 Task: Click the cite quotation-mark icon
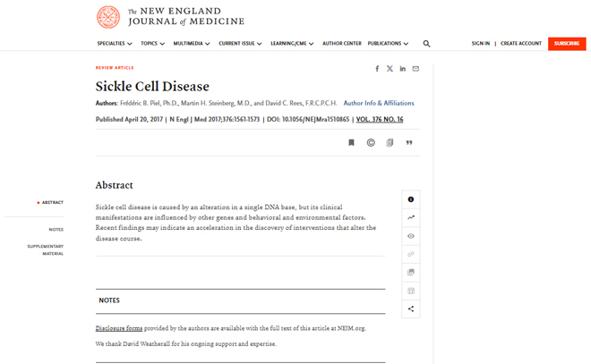[x=409, y=143]
